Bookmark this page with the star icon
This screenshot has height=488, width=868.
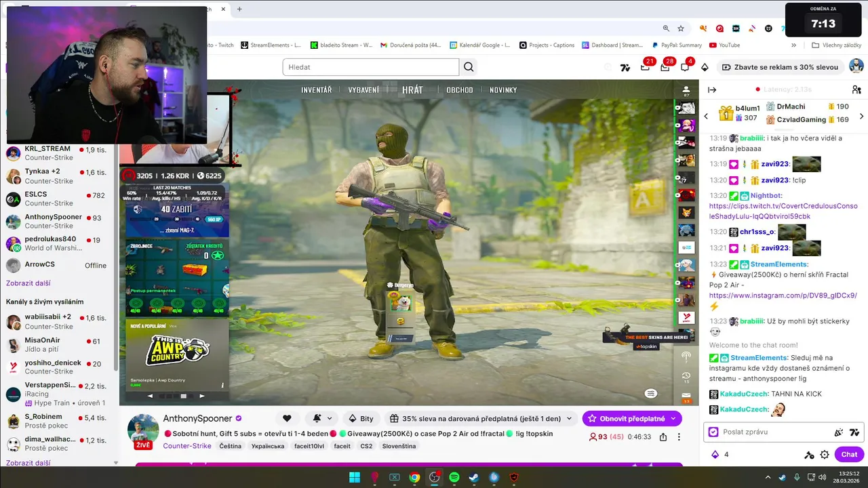click(681, 28)
